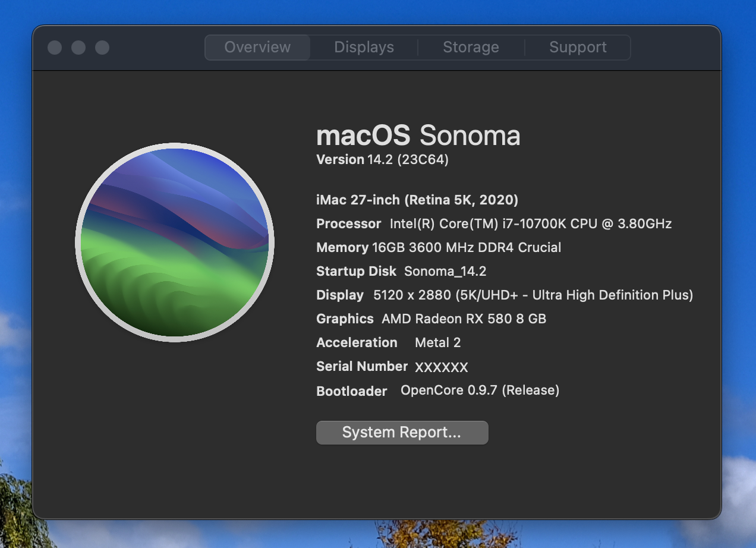
Task: Click the System Report... button
Action: click(x=402, y=433)
